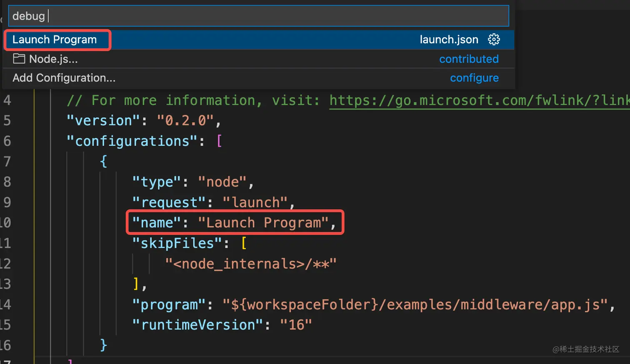
Task: Open the go.microsoft.com link in comment
Action: pos(479,100)
